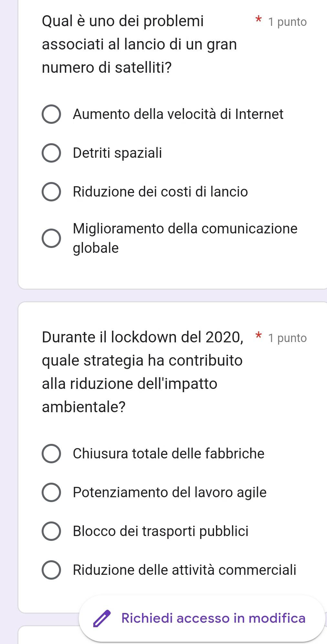Click the 'Detriti spaziali' answer label
The image size is (327, 644).
click(x=118, y=153)
